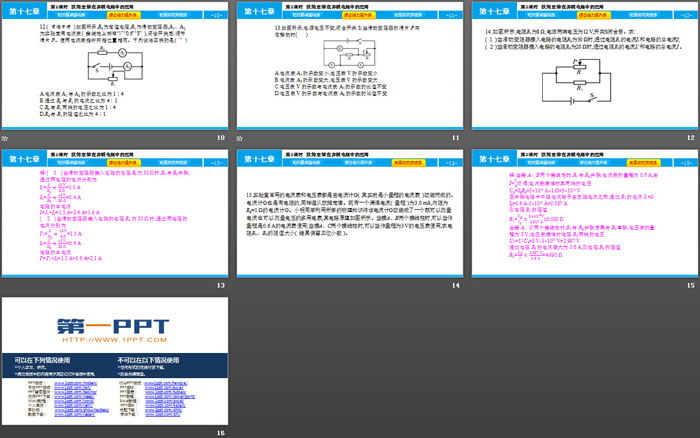Click the transition marker below slide 10
The width and height of the screenshot is (700, 438).
click(7, 136)
